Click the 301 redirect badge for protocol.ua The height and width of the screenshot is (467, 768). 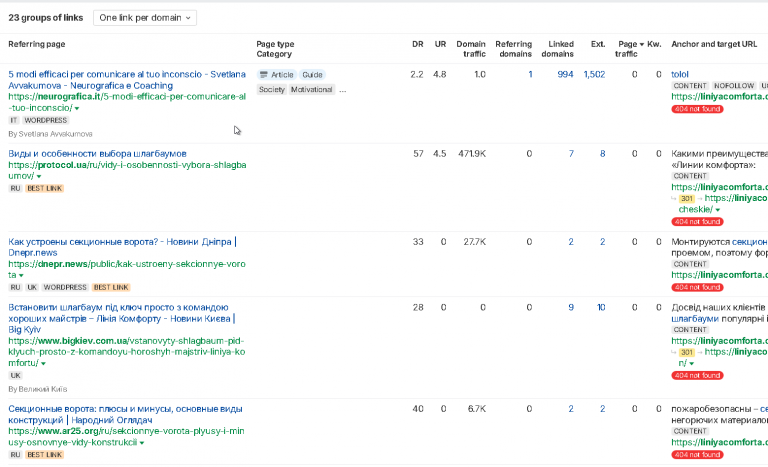pyautogui.click(x=687, y=198)
